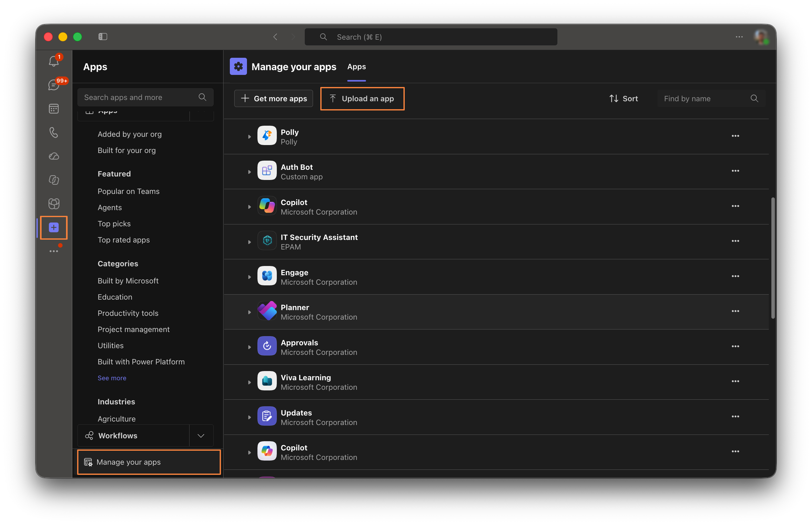The height and width of the screenshot is (525, 812).
Task: Expand the Auth Bot row
Action: [x=249, y=172]
